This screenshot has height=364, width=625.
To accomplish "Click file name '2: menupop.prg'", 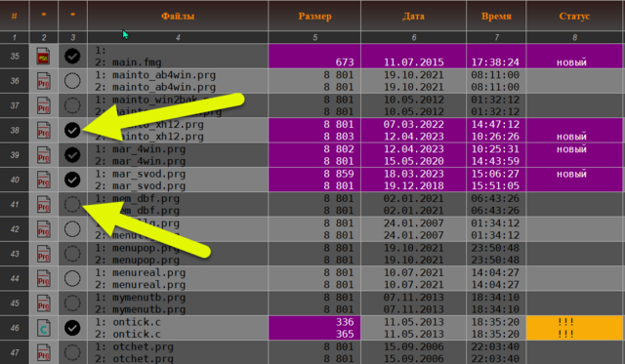I will point(137,260).
